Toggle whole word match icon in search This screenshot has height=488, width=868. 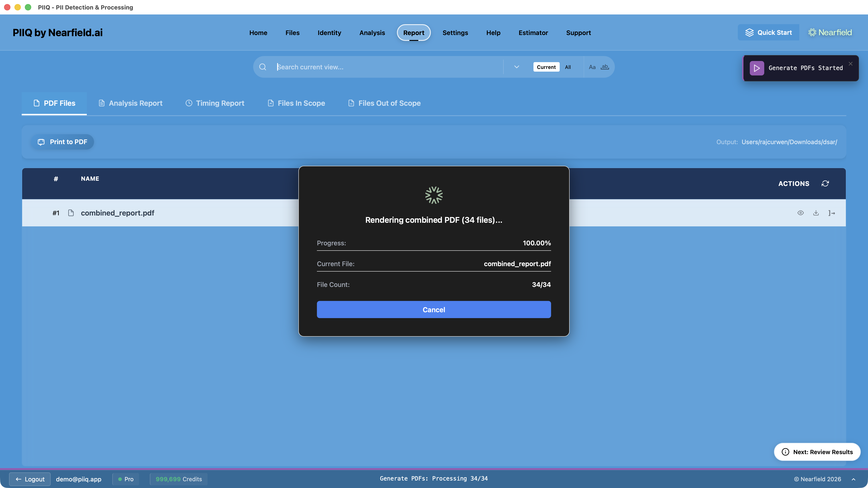click(x=605, y=67)
